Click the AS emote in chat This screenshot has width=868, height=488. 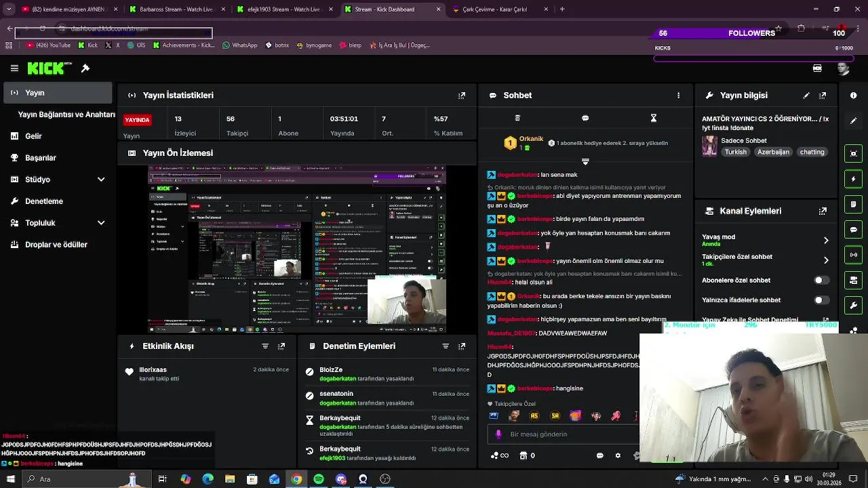pos(534,416)
